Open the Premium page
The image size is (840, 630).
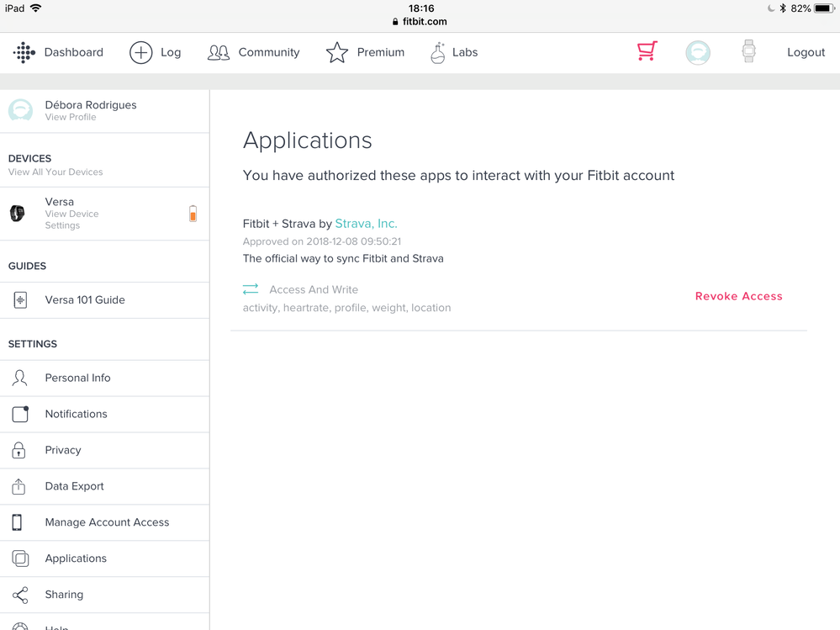[x=381, y=52]
